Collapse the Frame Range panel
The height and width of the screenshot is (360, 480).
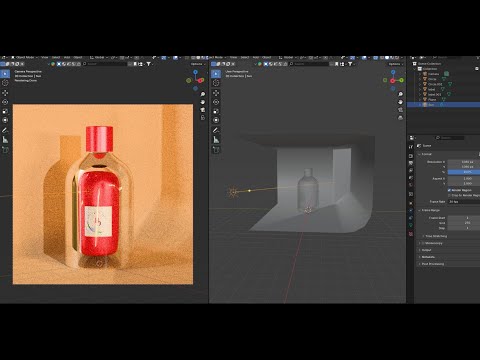pos(419,210)
